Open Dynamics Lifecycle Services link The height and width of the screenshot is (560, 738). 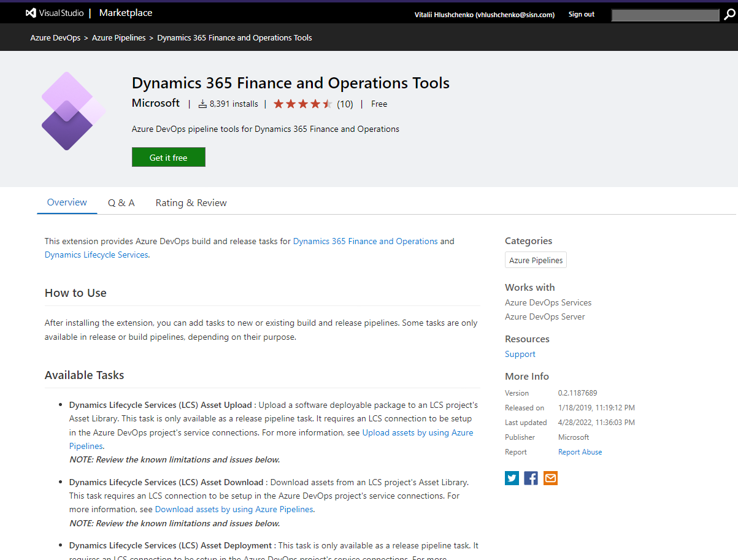point(96,255)
